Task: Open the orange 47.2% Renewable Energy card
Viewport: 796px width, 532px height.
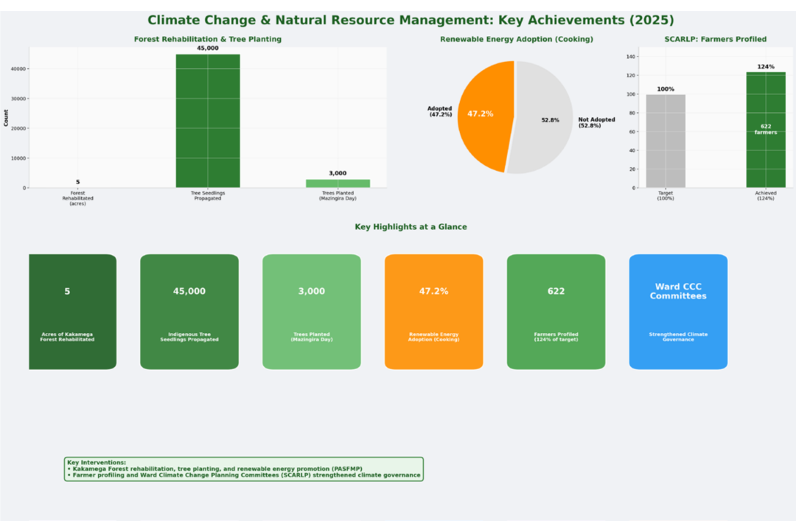Action: pos(434,312)
